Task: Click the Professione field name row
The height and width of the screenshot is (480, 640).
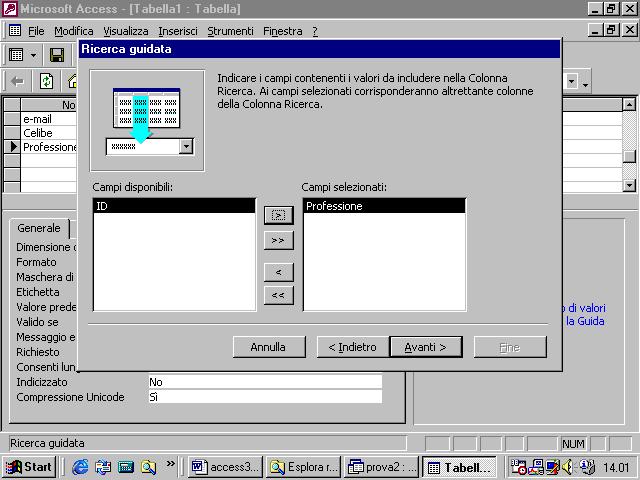Action: [48, 147]
